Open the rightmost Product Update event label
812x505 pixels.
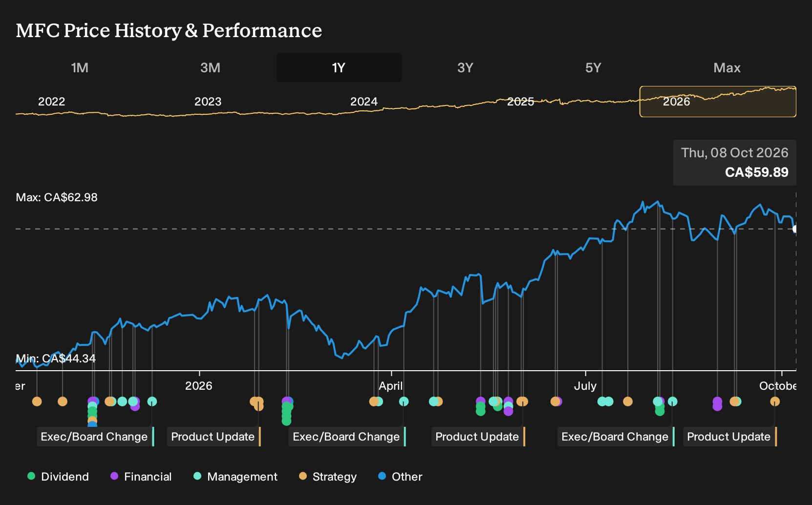[x=730, y=437]
